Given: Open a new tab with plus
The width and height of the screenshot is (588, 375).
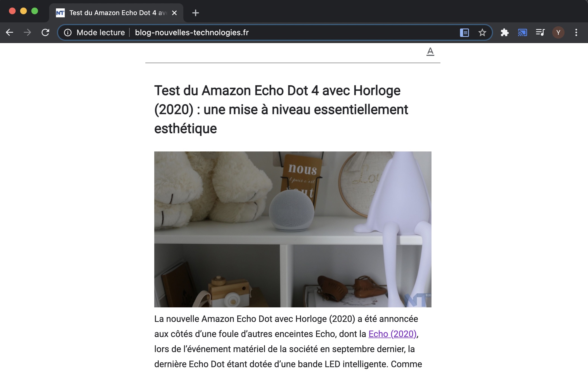Looking at the screenshot, I should point(196,13).
